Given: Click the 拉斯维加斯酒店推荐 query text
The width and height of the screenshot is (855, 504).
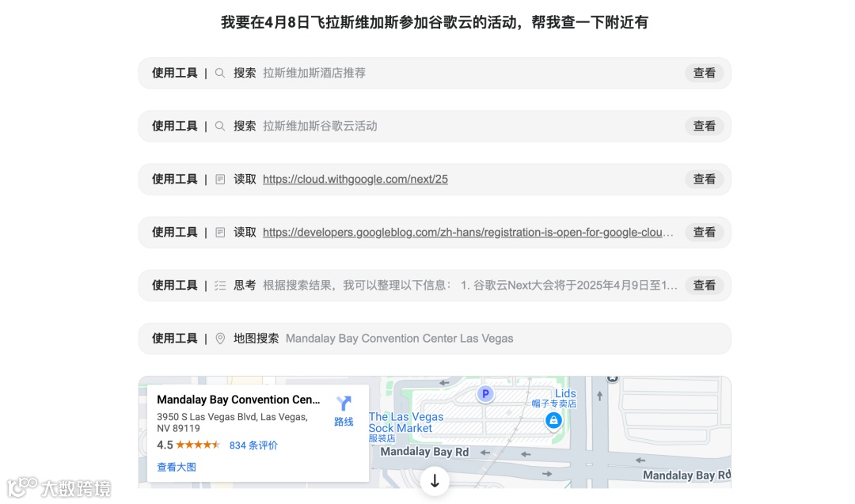Looking at the screenshot, I should pyautogui.click(x=314, y=73).
